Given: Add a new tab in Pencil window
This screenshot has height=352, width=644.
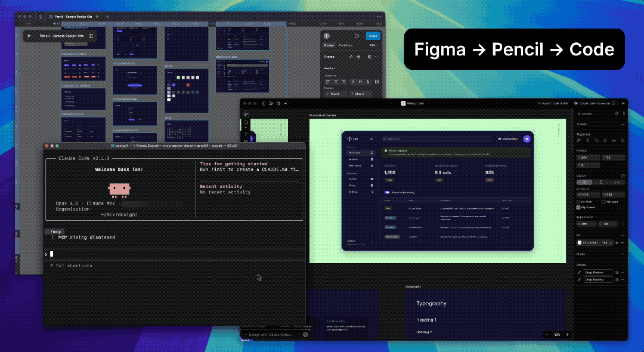Looking at the screenshot, I should click(x=285, y=103).
